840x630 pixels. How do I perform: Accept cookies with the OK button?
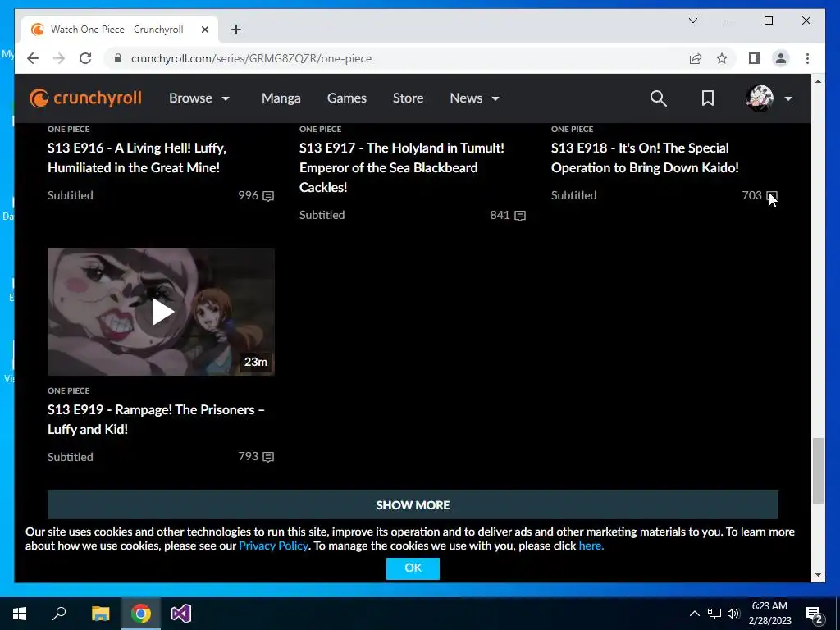[413, 568]
